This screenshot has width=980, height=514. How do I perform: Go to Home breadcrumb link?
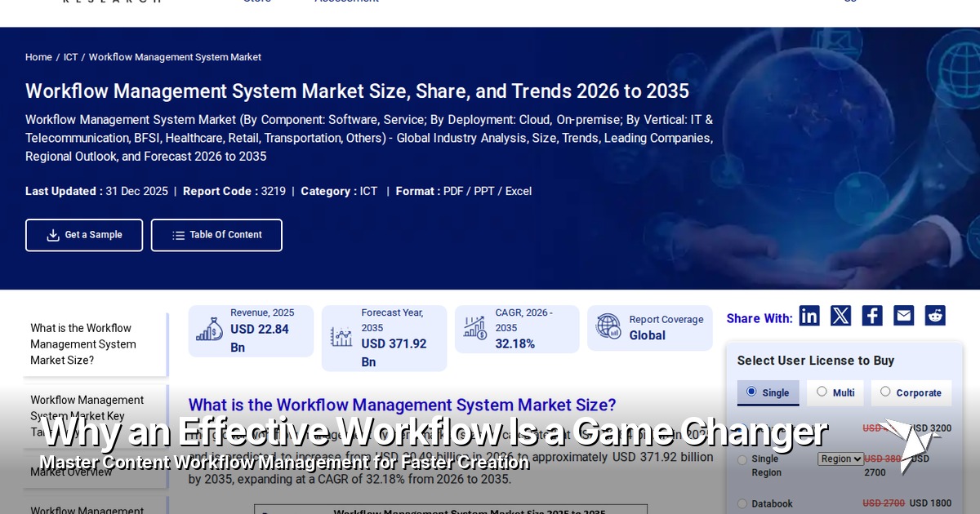38,57
